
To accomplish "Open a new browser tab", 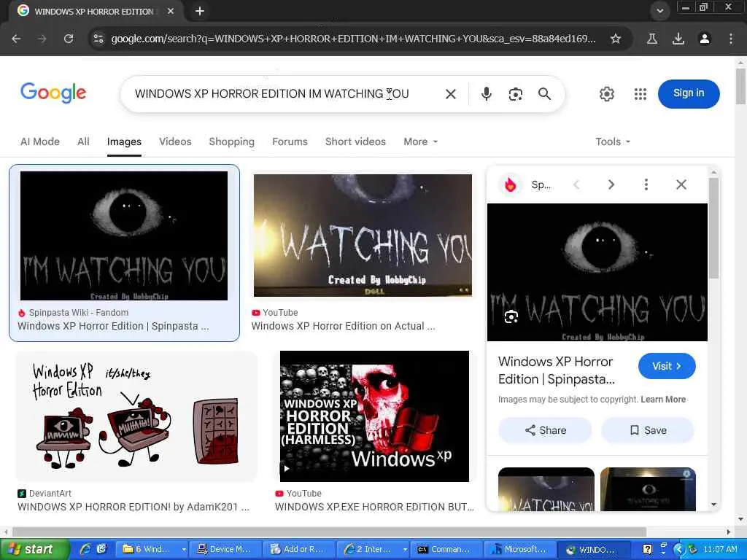I will [200, 11].
